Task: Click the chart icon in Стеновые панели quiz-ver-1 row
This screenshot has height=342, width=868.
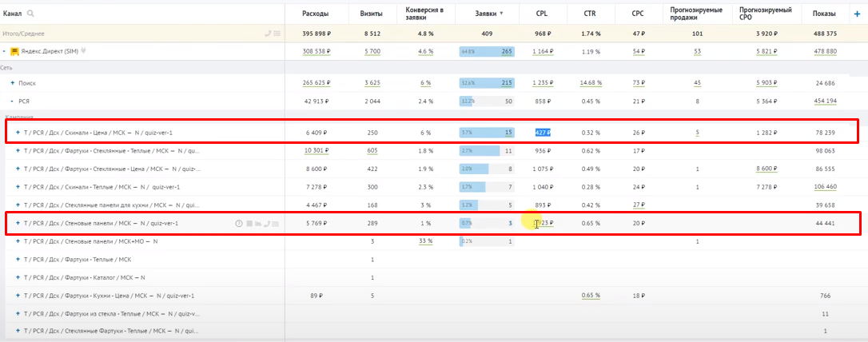Action: pos(258,223)
